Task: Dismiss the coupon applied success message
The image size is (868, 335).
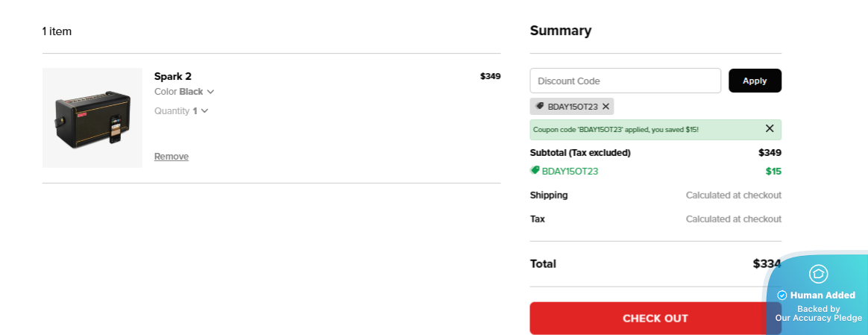Action: click(770, 129)
